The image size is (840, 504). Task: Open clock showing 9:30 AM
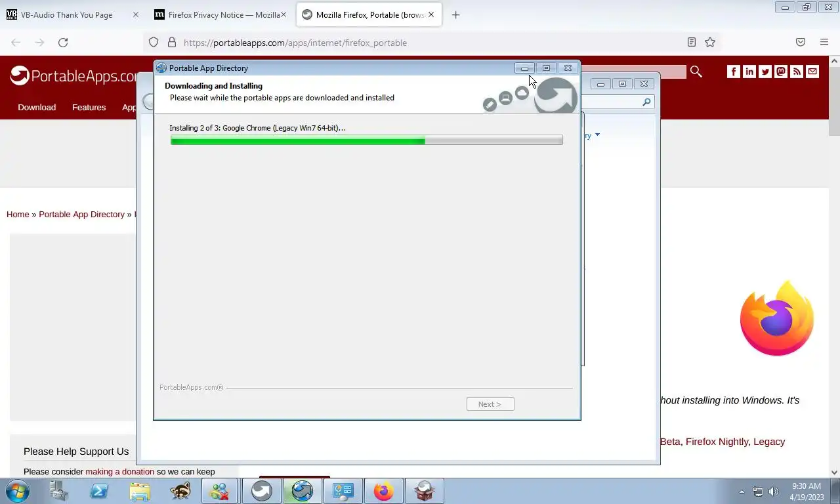coord(807,491)
